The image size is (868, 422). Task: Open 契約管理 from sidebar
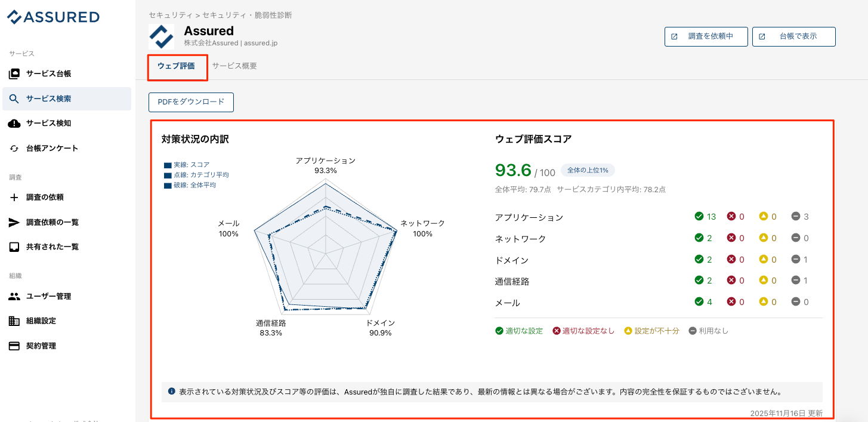click(x=67, y=346)
